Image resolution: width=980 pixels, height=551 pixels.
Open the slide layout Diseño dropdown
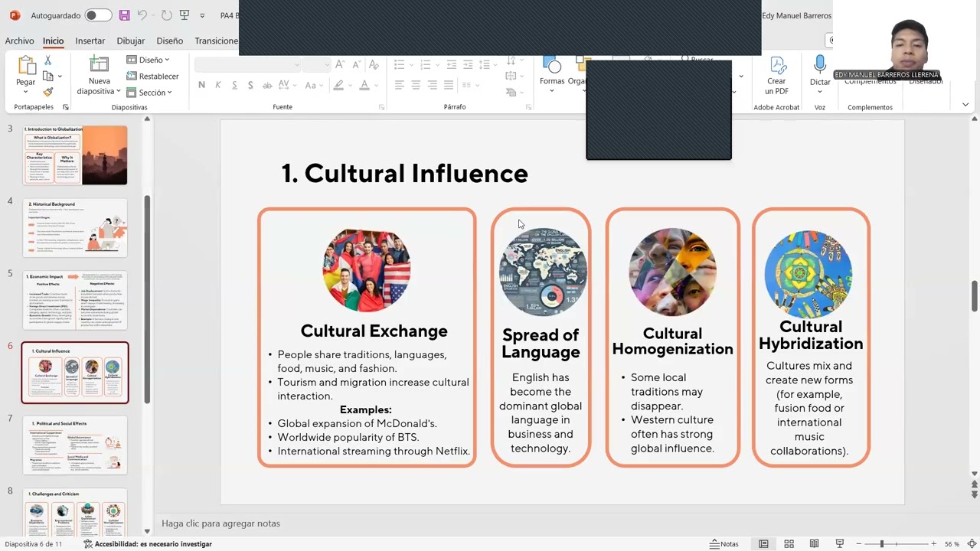(148, 60)
